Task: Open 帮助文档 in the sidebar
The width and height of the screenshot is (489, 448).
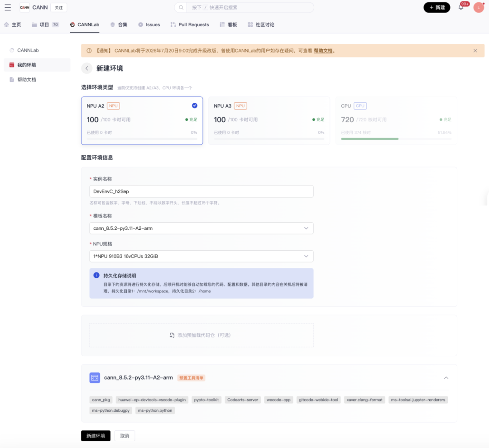Action: coord(37,80)
